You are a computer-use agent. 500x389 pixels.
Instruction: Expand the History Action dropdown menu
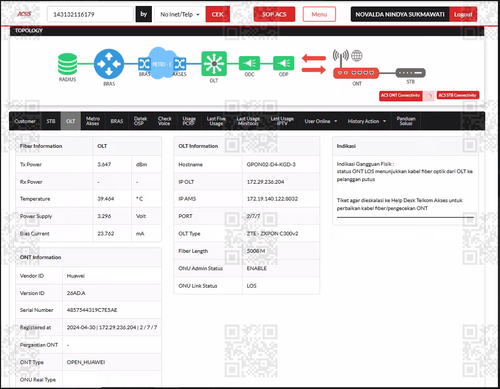367,121
